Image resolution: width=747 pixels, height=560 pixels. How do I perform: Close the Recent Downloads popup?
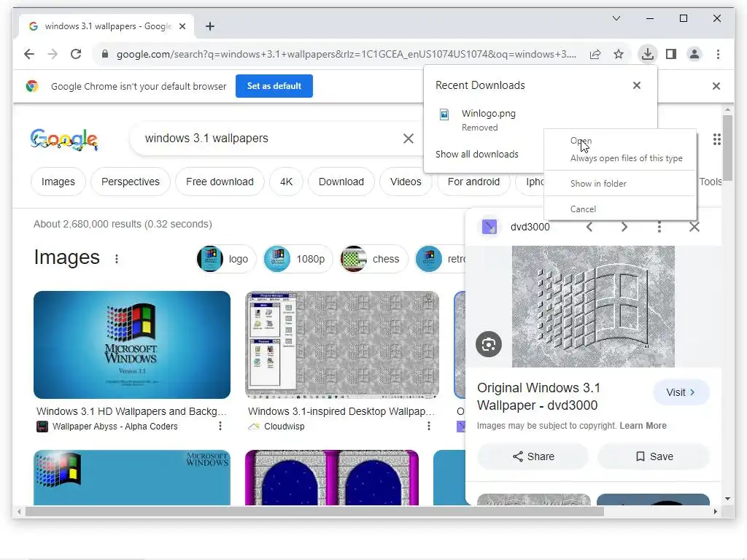636,85
